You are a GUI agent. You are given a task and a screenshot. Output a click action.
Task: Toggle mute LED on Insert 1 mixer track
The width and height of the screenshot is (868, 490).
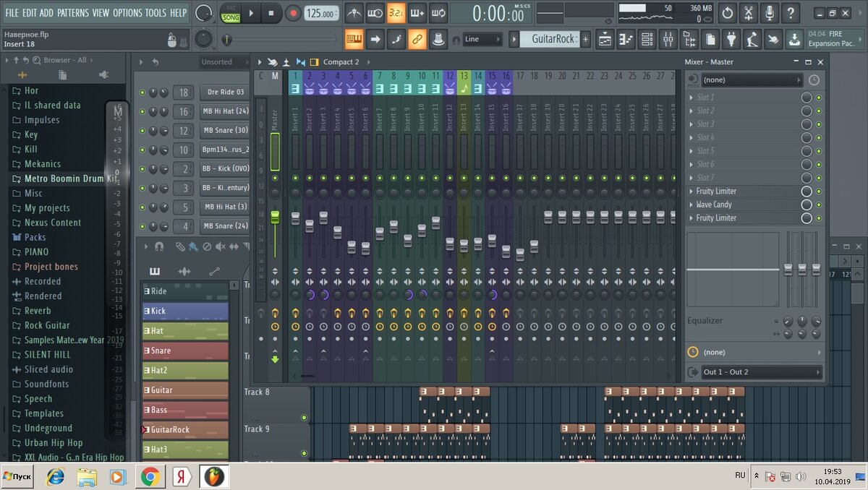pos(295,178)
